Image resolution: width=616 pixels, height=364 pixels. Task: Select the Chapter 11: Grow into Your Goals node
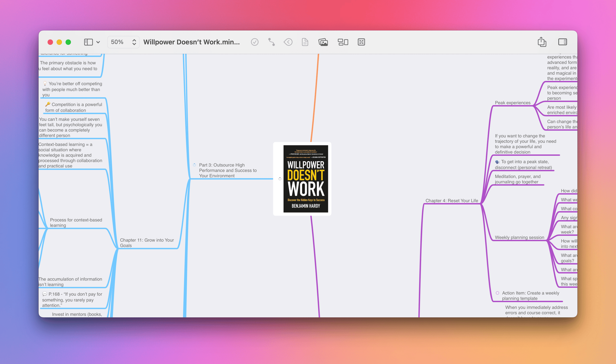(x=147, y=242)
